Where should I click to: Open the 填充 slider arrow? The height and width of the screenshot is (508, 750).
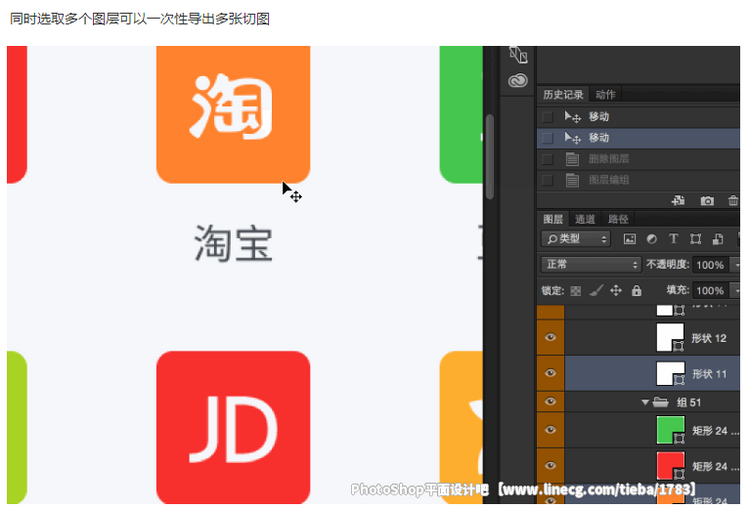coord(737,290)
